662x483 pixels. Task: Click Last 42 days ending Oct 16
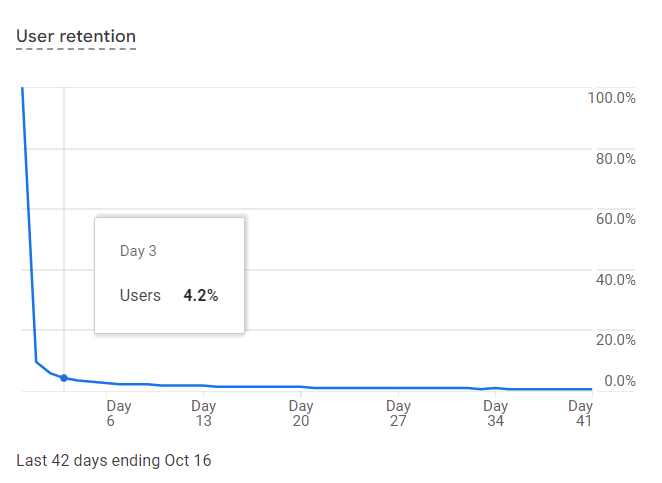click(114, 461)
